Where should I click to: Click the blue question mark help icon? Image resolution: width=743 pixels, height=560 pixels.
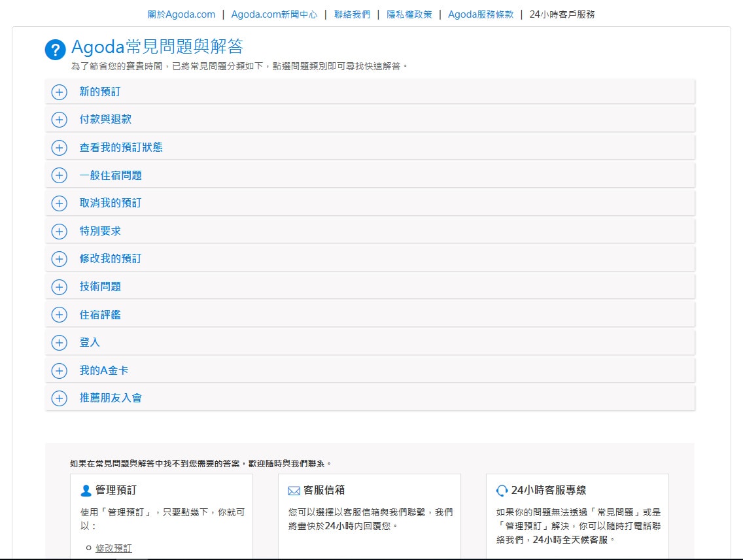pos(56,50)
